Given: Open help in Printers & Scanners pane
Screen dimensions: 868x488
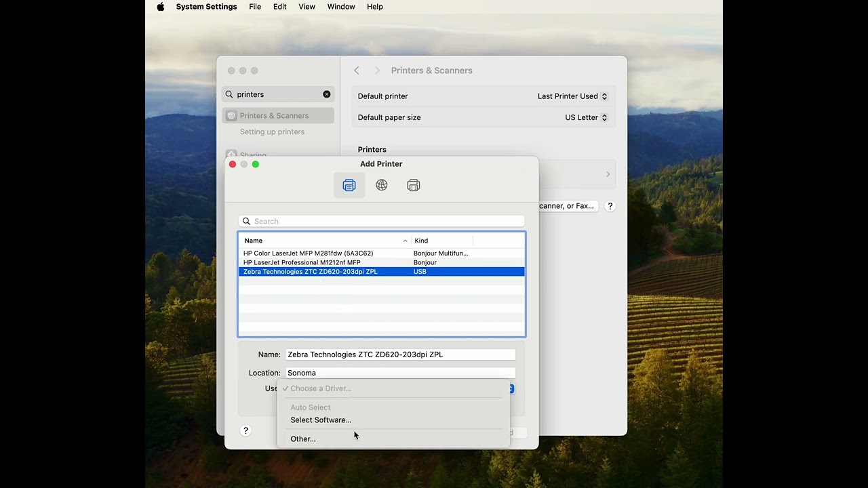Looking at the screenshot, I should point(610,206).
